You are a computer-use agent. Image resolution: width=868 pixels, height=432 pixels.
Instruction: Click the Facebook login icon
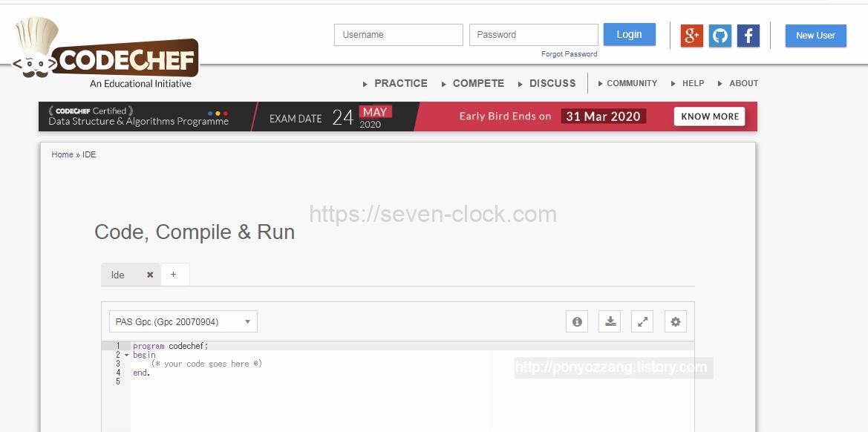748,35
